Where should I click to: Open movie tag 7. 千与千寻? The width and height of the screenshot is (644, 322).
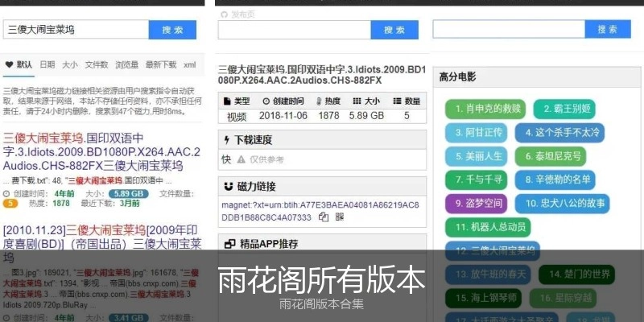[476, 180]
